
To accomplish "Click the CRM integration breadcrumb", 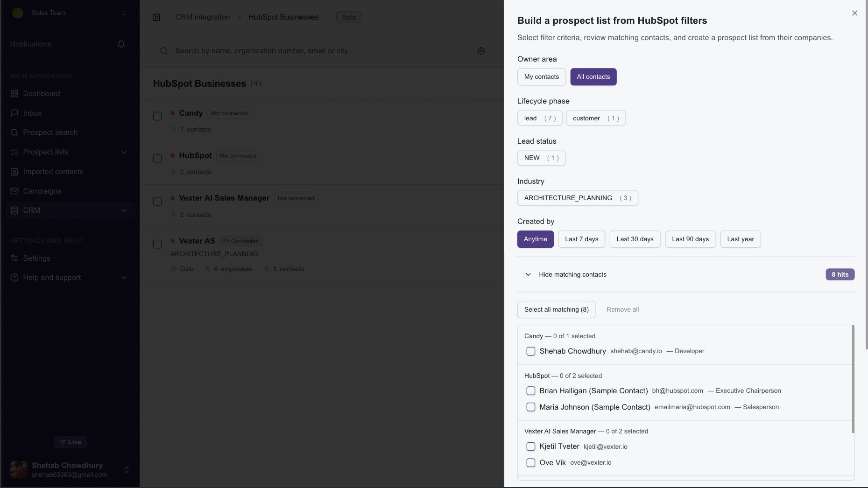I will pyautogui.click(x=202, y=17).
